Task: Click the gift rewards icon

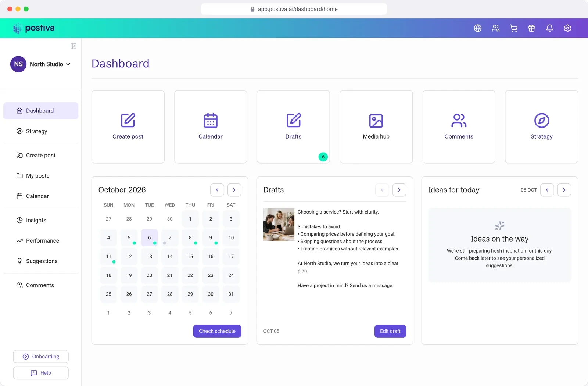Action: point(532,28)
